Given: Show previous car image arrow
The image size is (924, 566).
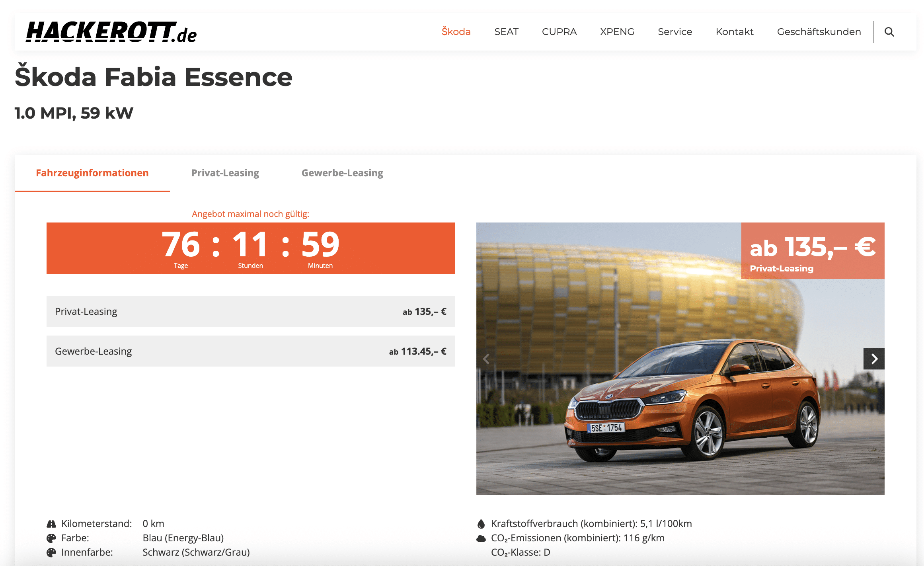Looking at the screenshot, I should (x=486, y=359).
